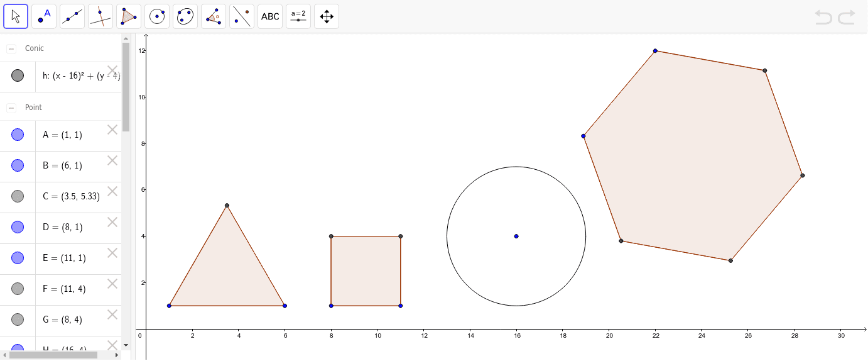The height and width of the screenshot is (361, 868).
Task: Toggle visibility of point B
Action: coord(18,165)
